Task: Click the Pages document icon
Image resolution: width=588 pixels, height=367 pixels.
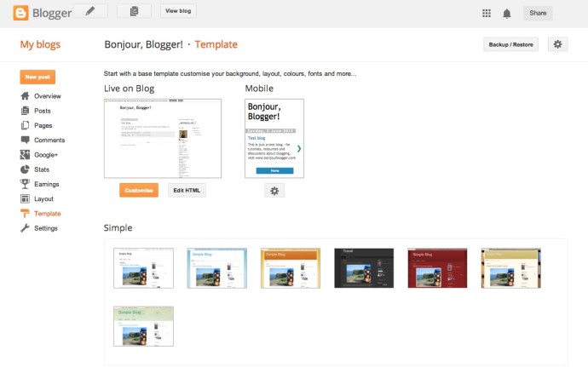Action: point(25,125)
